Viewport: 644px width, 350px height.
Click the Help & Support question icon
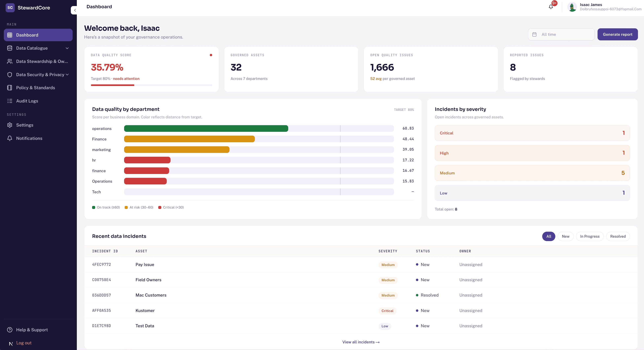point(10,330)
